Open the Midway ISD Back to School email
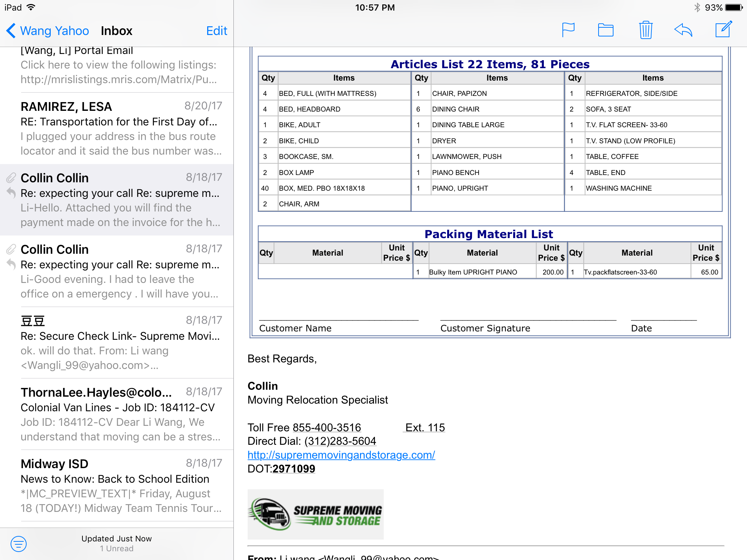 [117, 486]
